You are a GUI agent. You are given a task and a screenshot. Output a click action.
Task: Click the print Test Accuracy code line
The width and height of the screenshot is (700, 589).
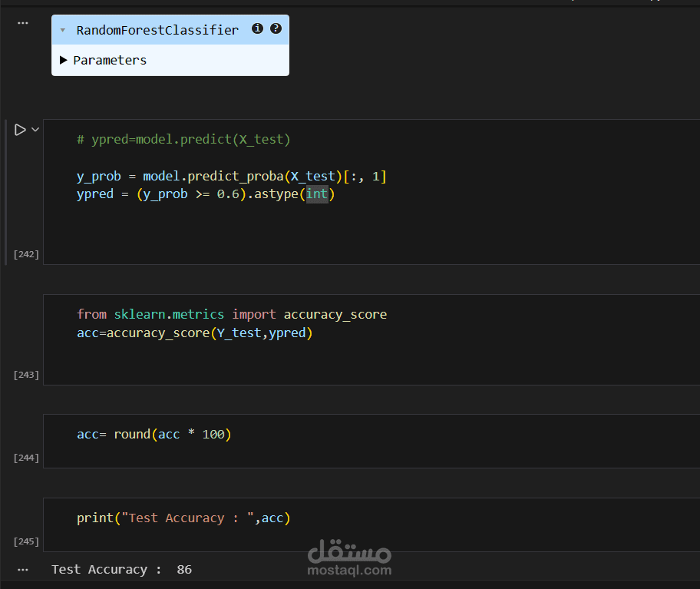coord(183,518)
